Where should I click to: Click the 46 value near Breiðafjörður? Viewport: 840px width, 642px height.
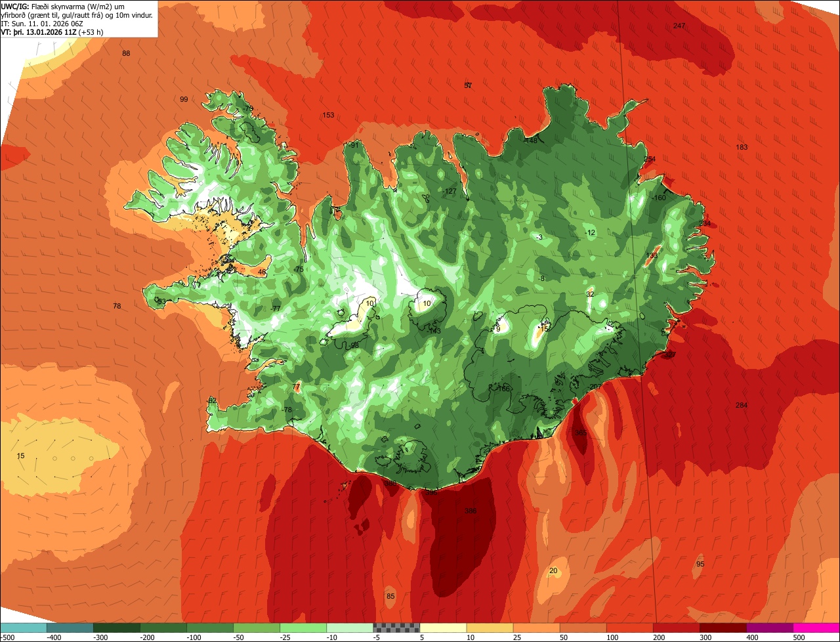262,272
